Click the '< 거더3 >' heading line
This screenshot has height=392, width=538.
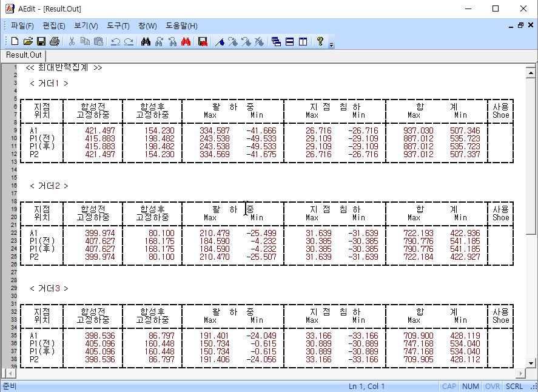(49, 289)
